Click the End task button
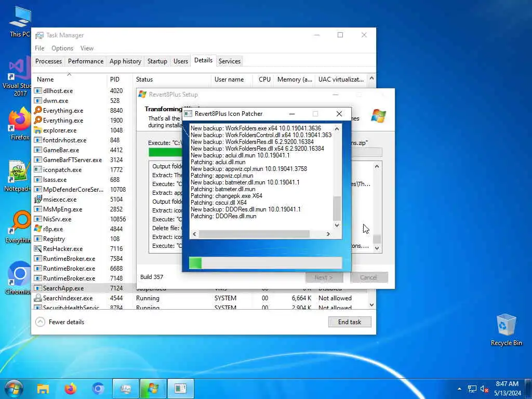 tap(350, 322)
